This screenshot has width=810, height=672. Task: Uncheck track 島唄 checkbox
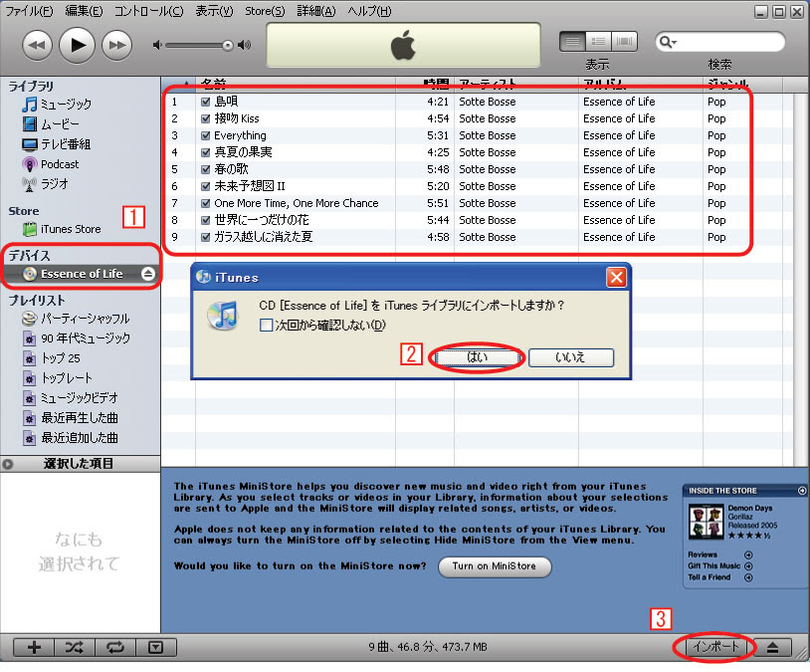pos(205,102)
